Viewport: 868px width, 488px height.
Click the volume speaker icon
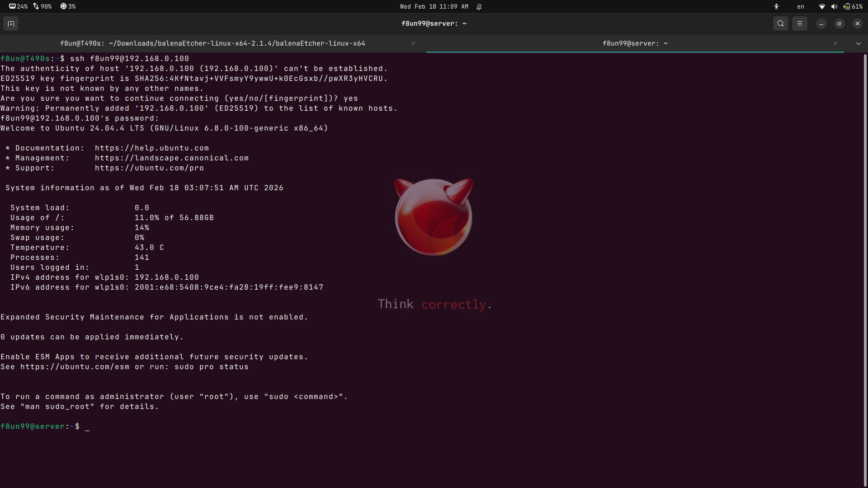pyautogui.click(x=834, y=6)
